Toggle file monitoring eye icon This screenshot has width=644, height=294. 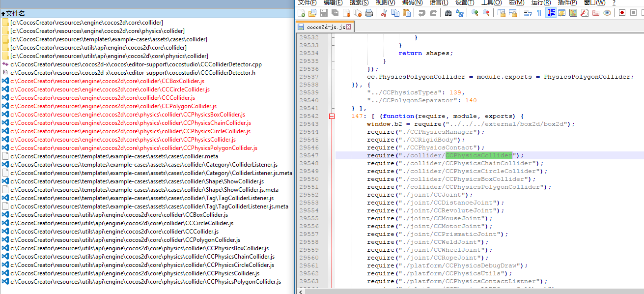click(x=607, y=13)
